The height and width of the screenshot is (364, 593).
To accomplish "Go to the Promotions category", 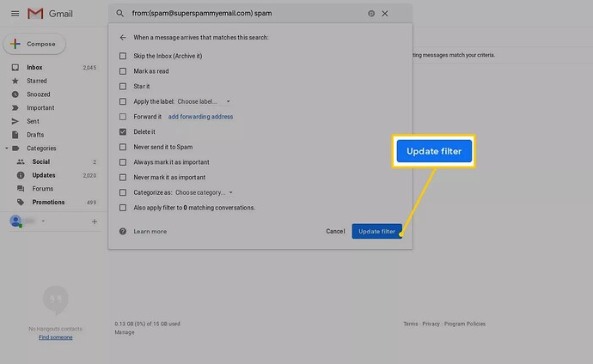I will coord(48,202).
